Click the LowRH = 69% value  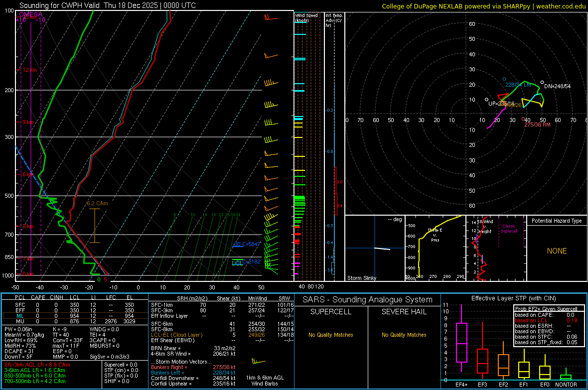point(21,340)
